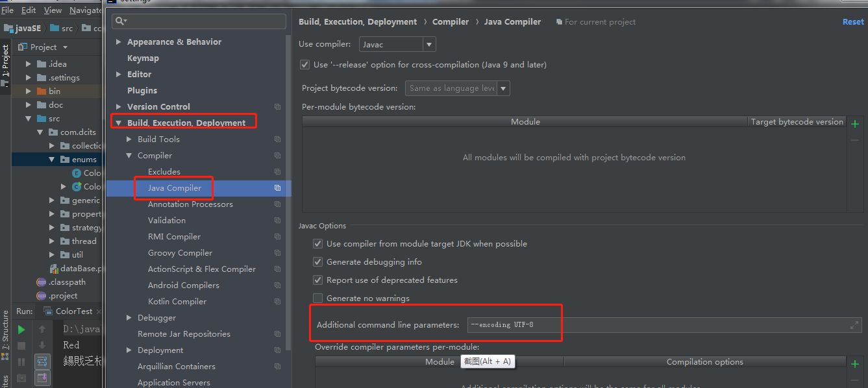Screen dimensions: 868x388
Task: Select the Soft-Wrap toggle icon in Run panel
Action: click(42, 361)
